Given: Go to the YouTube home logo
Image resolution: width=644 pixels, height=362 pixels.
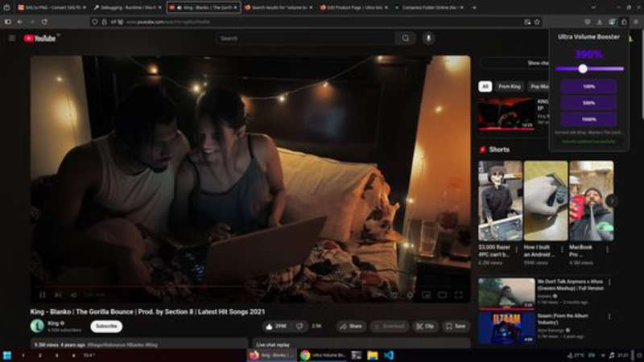Looking at the screenshot, I should [39, 38].
